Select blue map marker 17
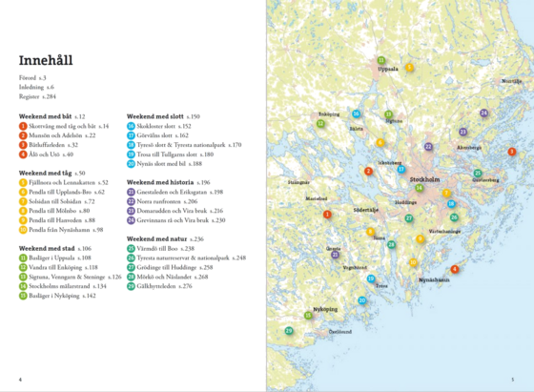534x392 pixels. (x=401, y=169)
